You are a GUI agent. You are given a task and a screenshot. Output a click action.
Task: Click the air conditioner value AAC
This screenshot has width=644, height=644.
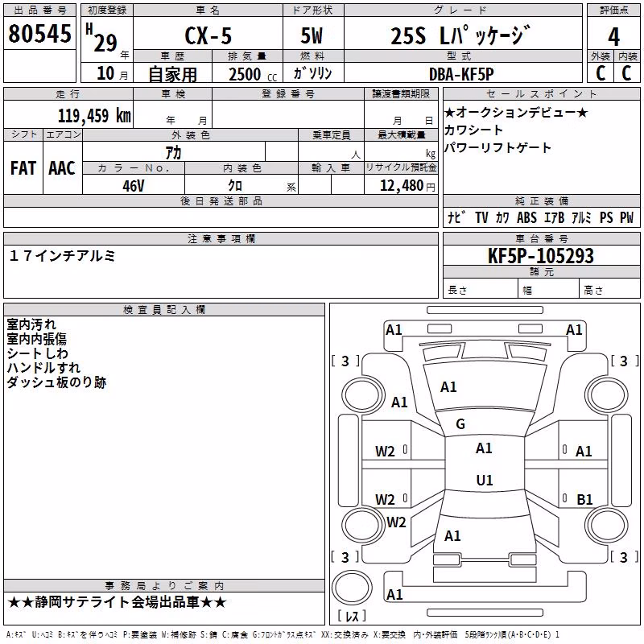62,168
